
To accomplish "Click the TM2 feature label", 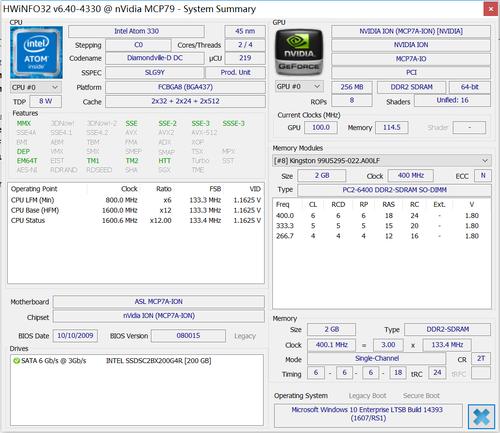I will (x=132, y=161).
